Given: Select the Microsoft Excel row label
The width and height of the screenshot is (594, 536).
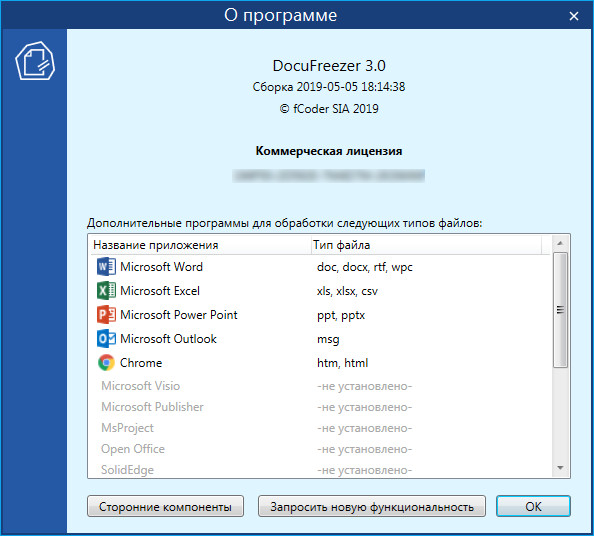Looking at the screenshot, I should tap(160, 291).
